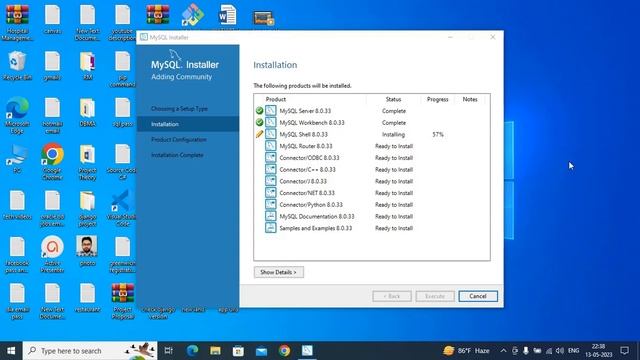Expand Show Details panel
This screenshot has width=640, height=360.
click(x=279, y=272)
